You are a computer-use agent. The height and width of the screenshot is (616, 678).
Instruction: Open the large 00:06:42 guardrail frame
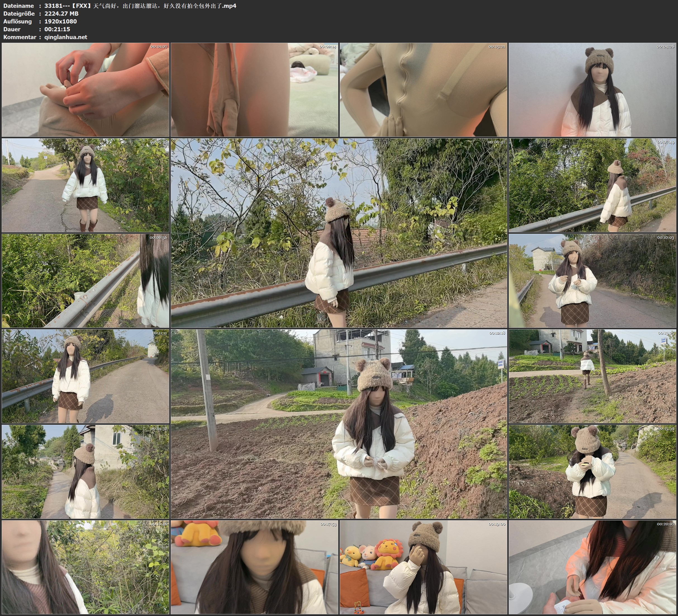339,233
